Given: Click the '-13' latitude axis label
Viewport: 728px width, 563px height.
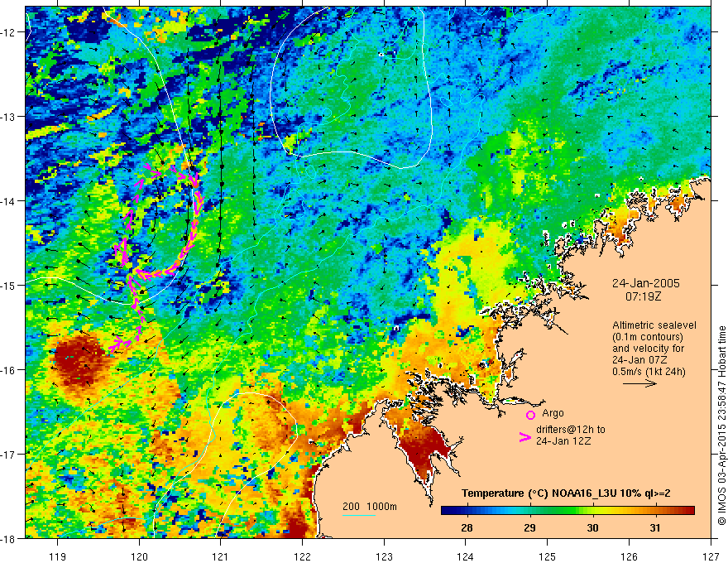Looking at the screenshot, I should tap(9, 117).
